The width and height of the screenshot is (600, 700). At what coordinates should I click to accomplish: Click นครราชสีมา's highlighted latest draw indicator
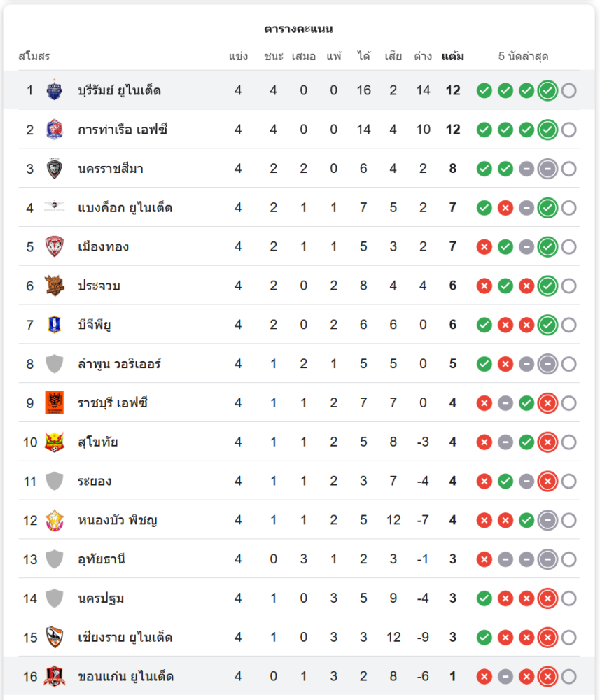click(547, 169)
